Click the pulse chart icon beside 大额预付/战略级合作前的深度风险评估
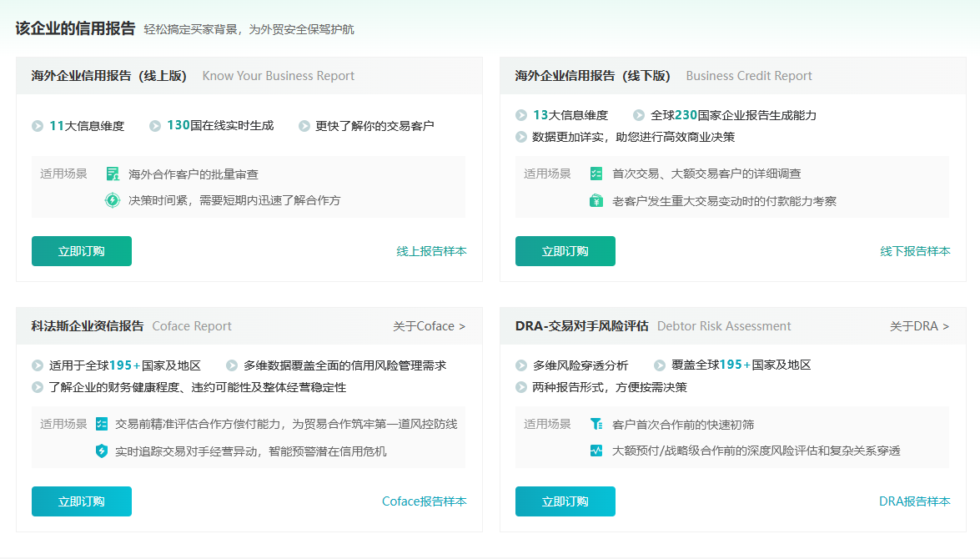Viewport: 980px width, 559px height. 596,451
